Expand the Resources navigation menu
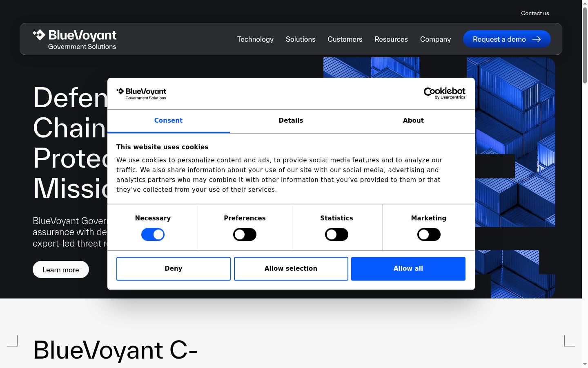The image size is (588, 368). click(x=391, y=39)
